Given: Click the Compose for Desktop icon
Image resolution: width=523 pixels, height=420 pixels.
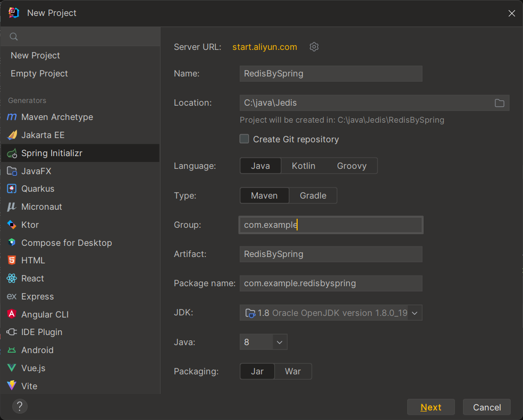Looking at the screenshot, I should [12, 242].
